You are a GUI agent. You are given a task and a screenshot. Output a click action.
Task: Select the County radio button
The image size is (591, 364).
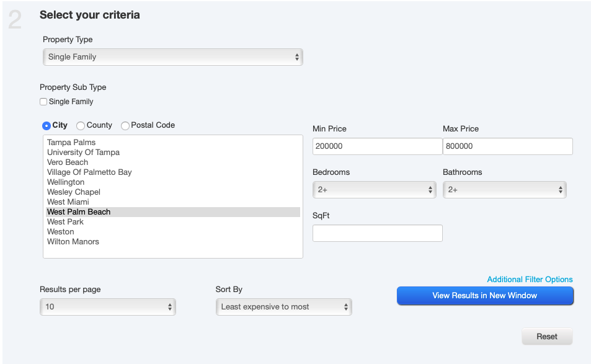point(80,125)
